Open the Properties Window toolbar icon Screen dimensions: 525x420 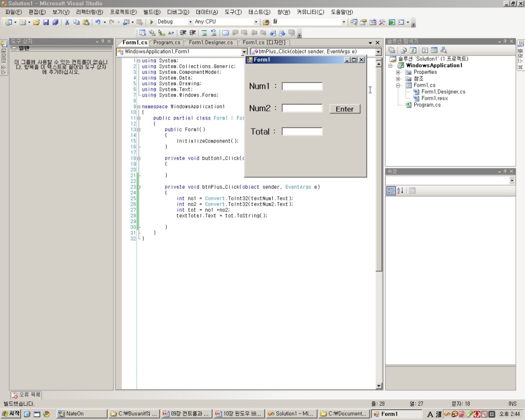(x=363, y=22)
